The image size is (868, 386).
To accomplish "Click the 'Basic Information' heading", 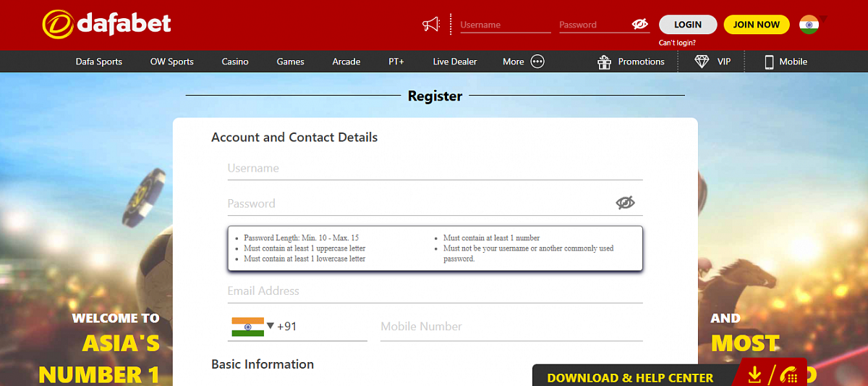I will [x=263, y=364].
